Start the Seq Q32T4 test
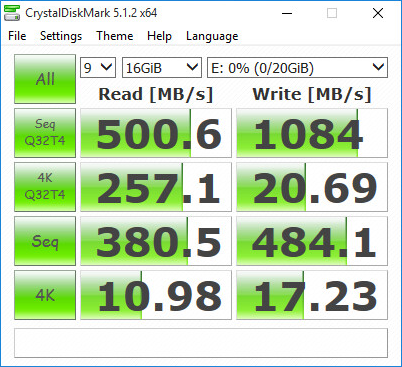Screen dimensions: 402x367 45,133
